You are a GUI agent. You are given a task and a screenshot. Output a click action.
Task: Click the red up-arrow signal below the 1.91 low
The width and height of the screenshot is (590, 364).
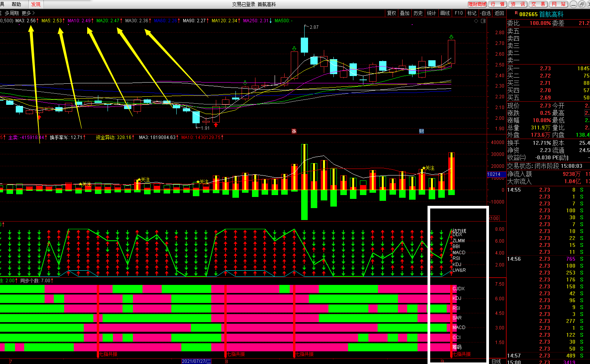coord(216,124)
